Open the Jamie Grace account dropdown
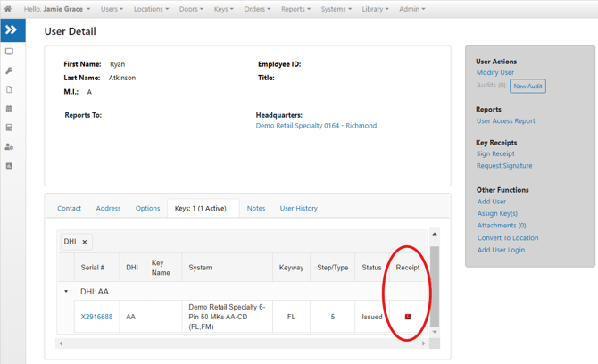Viewport: 598px width, 364px height. point(57,9)
